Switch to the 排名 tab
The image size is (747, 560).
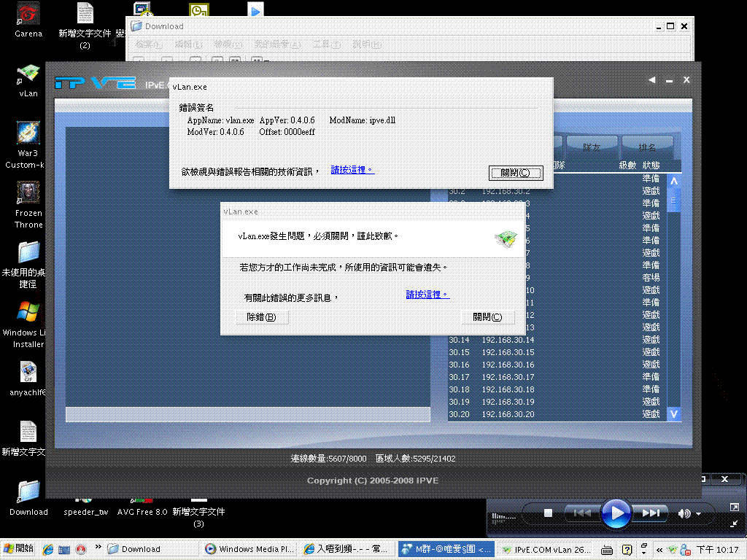click(x=646, y=147)
